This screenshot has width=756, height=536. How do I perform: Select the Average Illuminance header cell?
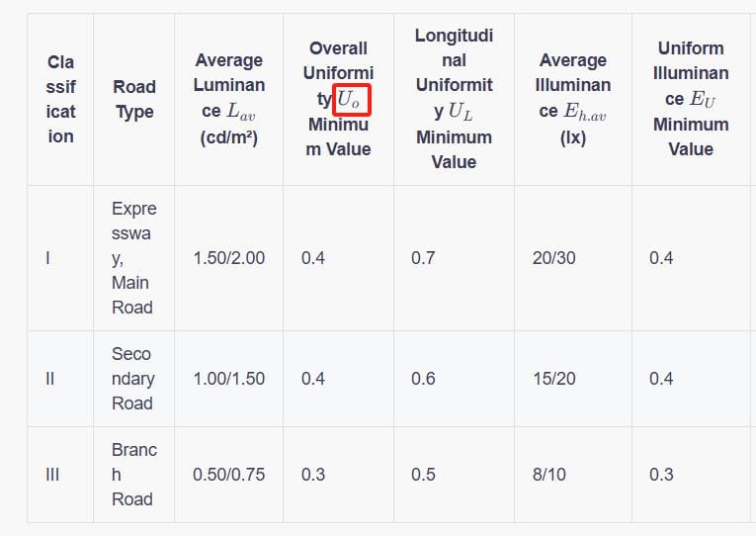tap(573, 99)
